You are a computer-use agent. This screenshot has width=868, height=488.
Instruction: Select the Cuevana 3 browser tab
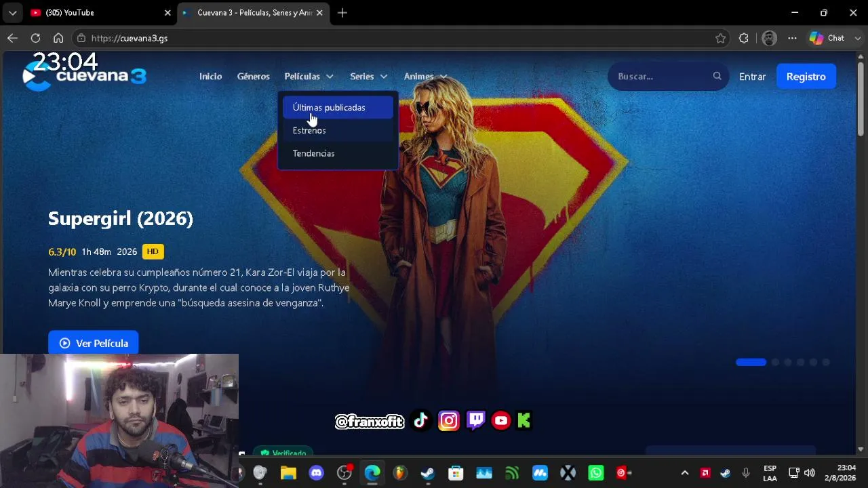click(254, 12)
